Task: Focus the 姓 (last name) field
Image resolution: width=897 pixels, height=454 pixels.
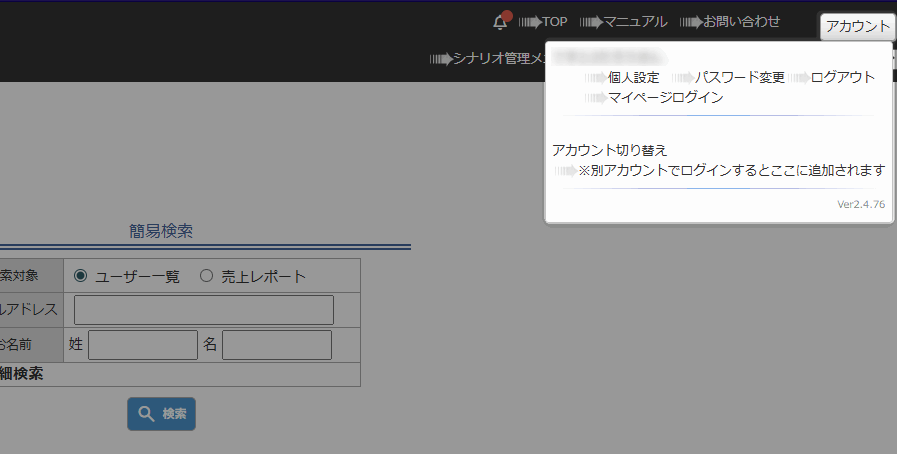Action: [x=143, y=345]
